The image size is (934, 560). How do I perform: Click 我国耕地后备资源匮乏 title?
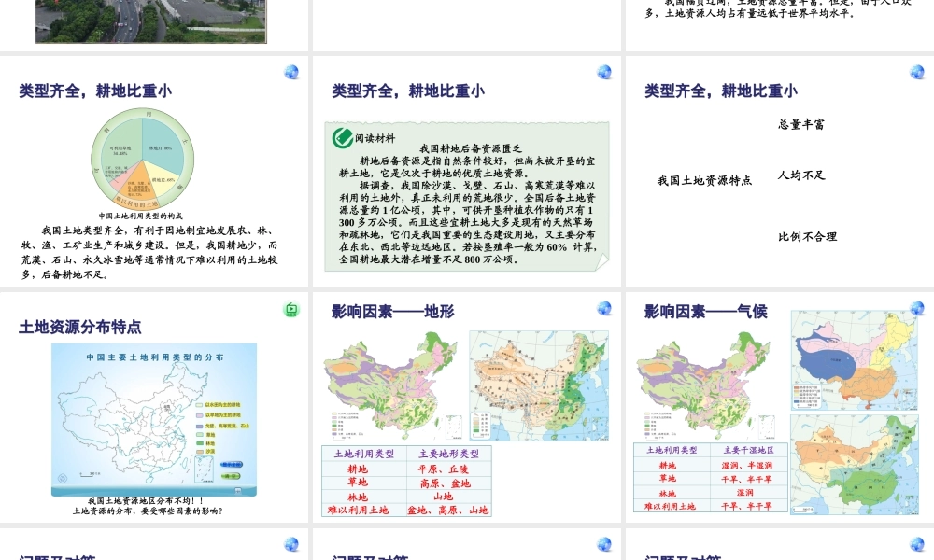pyautogui.click(x=471, y=148)
